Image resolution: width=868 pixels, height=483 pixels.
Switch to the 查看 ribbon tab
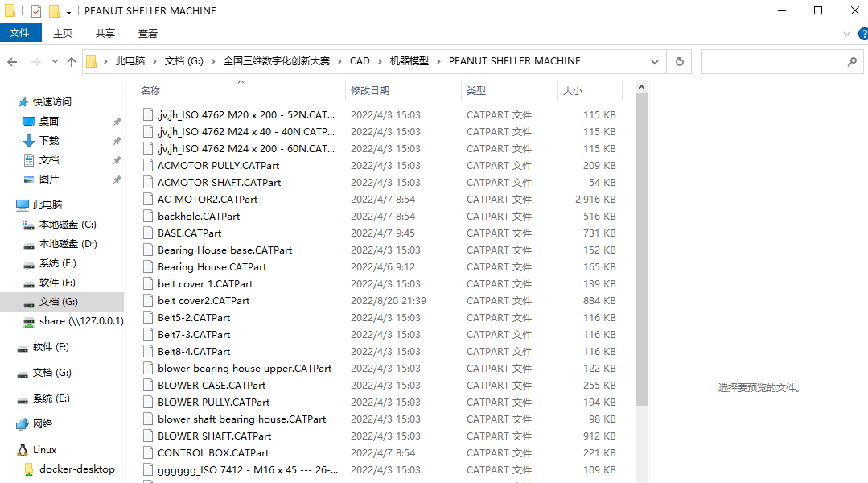(x=148, y=33)
